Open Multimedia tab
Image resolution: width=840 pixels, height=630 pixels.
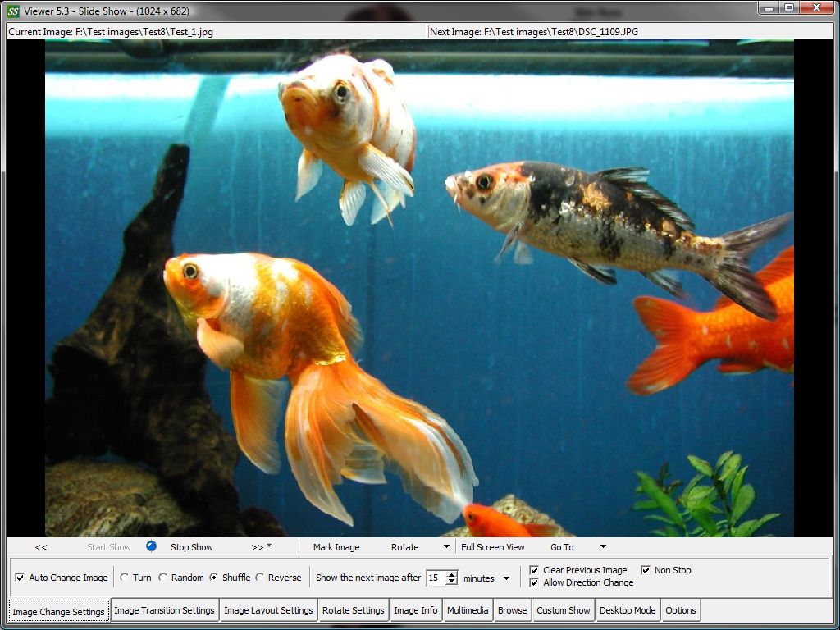pos(468,610)
